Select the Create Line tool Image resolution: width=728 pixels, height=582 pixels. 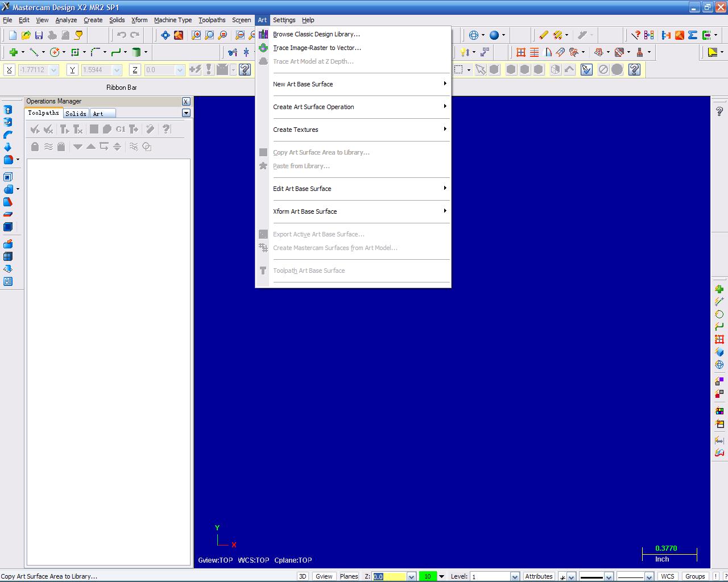tap(34, 52)
